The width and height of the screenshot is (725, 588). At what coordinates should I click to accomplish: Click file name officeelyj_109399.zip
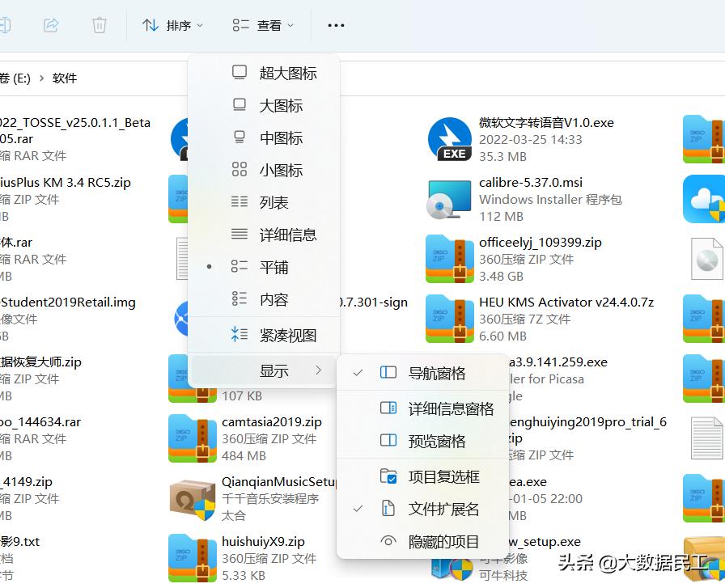[x=541, y=242]
